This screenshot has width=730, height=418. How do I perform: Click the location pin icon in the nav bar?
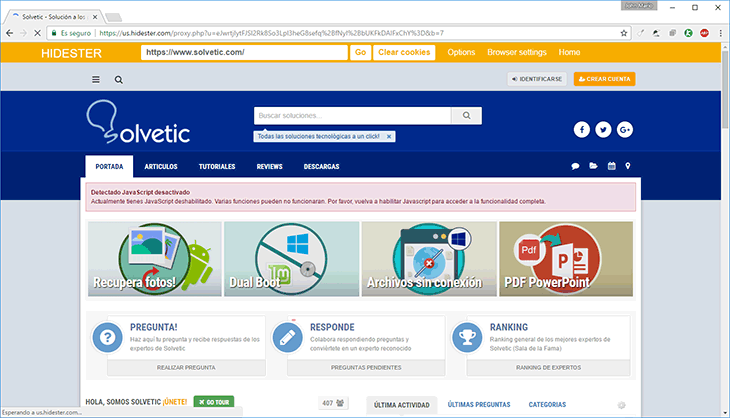pyautogui.click(x=628, y=166)
